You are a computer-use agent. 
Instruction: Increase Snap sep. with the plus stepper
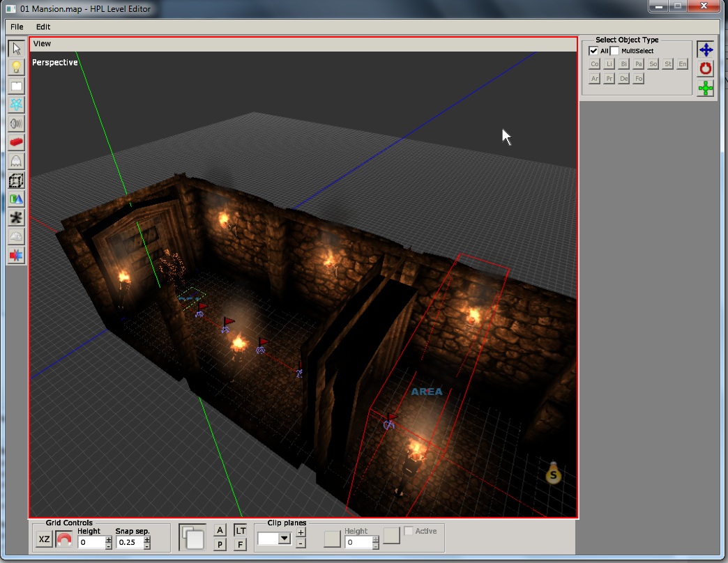[x=147, y=538]
